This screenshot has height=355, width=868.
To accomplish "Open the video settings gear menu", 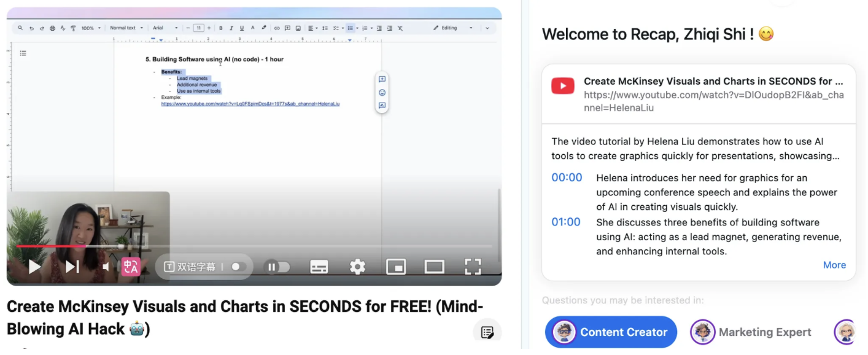I will [x=357, y=267].
